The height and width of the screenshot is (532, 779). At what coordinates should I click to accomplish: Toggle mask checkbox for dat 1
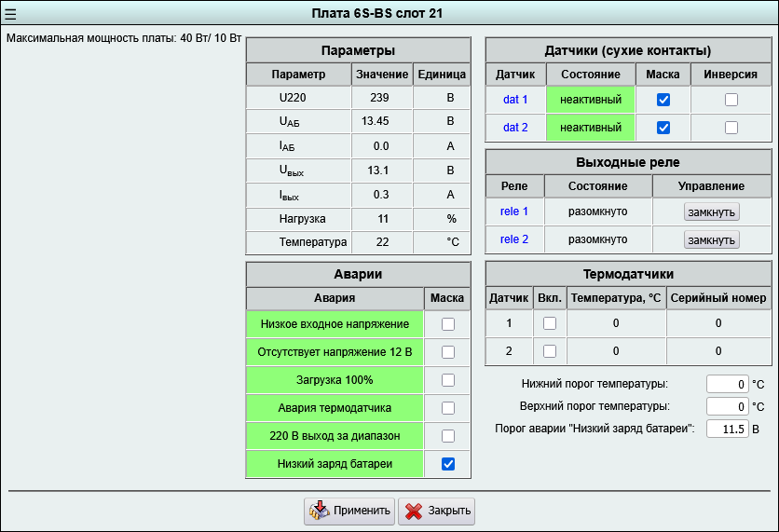[x=663, y=100]
